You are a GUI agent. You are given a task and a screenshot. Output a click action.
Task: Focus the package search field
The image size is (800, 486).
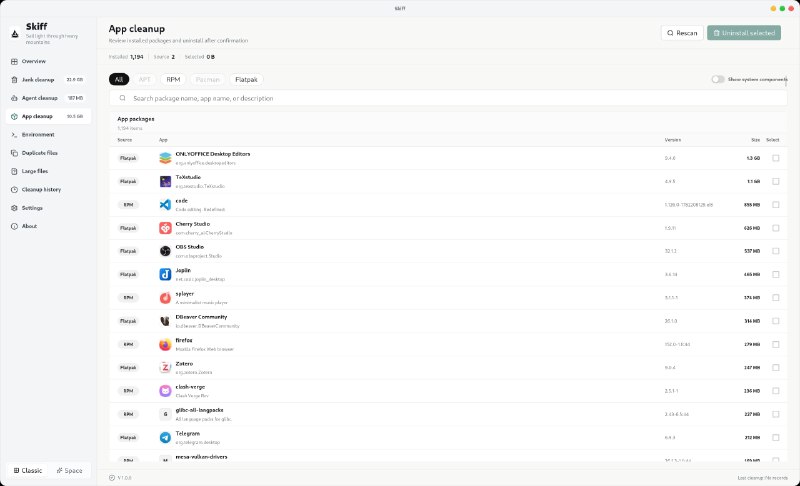point(448,98)
